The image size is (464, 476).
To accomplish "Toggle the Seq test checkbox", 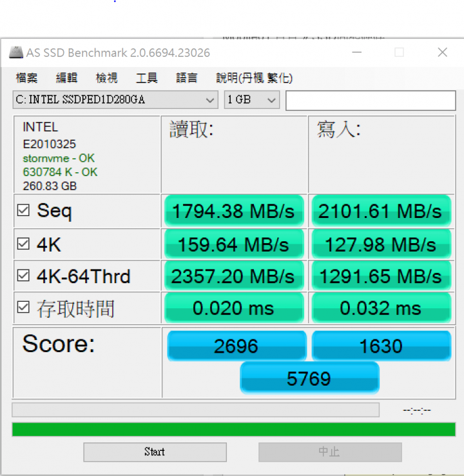I will 23,210.
